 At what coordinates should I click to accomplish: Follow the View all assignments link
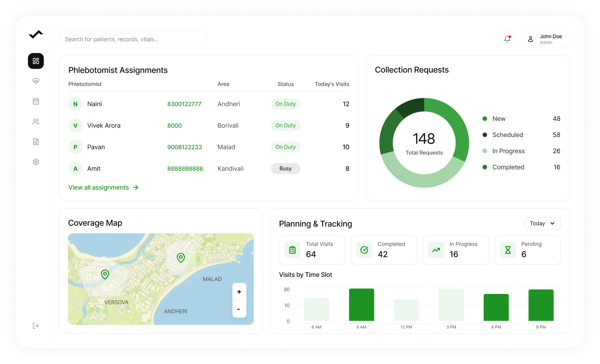104,188
